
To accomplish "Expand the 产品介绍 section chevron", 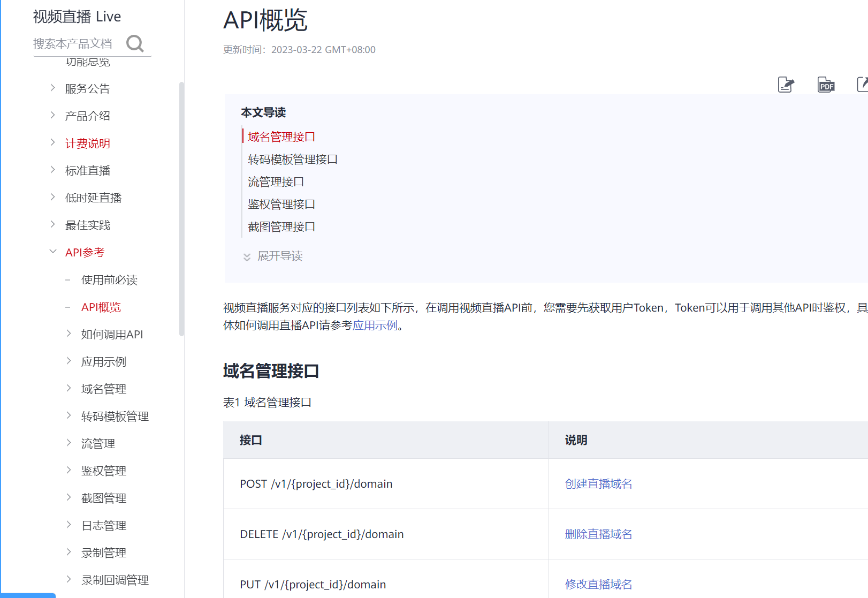I will pyautogui.click(x=52, y=115).
